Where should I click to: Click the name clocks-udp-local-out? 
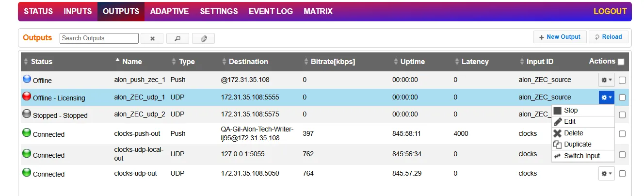click(x=139, y=154)
